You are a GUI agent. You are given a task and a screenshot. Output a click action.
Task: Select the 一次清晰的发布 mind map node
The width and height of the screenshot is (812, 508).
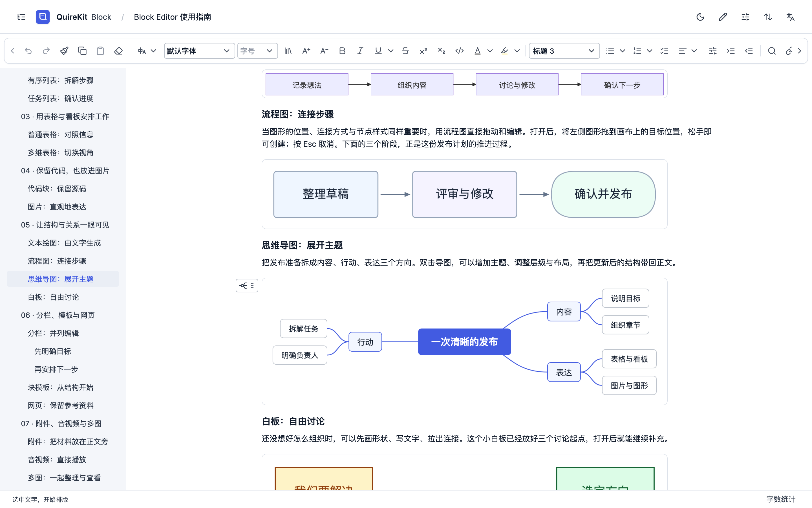464,342
